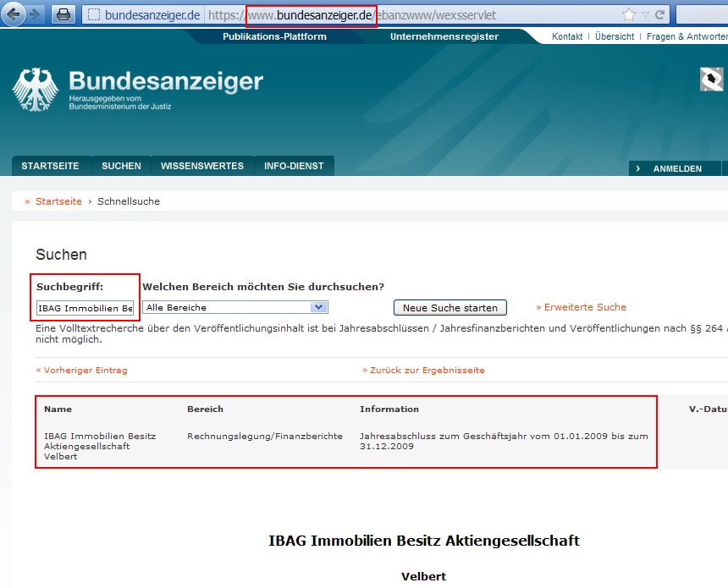Go back with the browser back arrow
The width and height of the screenshot is (728, 588).
pyautogui.click(x=14, y=15)
